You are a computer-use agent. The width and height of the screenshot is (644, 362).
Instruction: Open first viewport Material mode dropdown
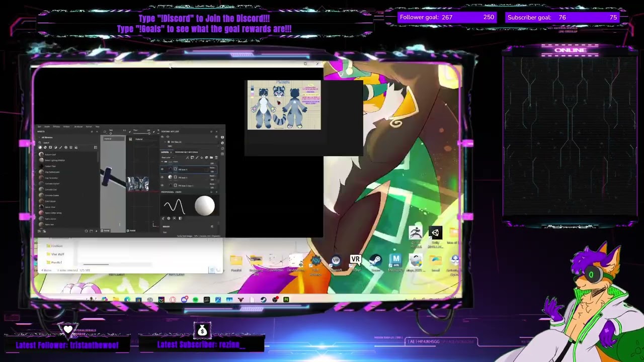click(114, 139)
